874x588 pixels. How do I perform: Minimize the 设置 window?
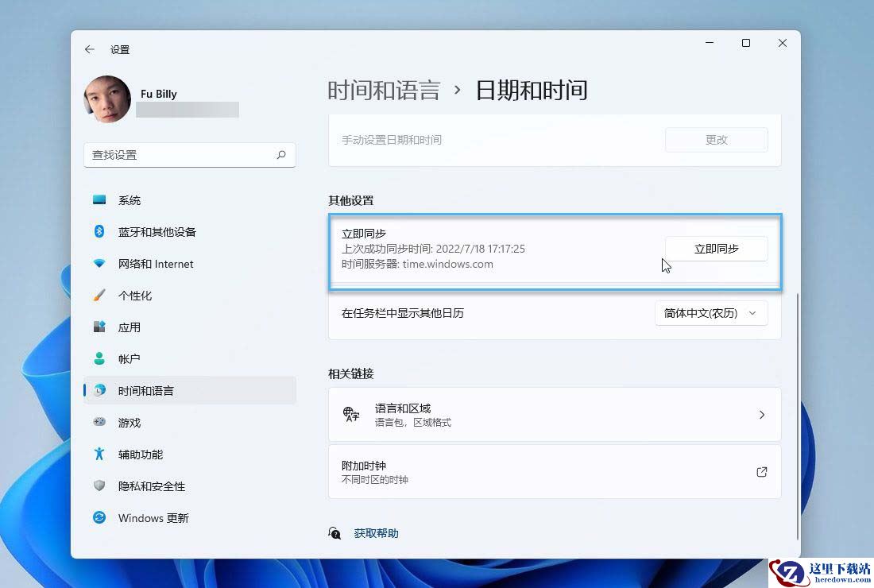pyautogui.click(x=710, y=43)
